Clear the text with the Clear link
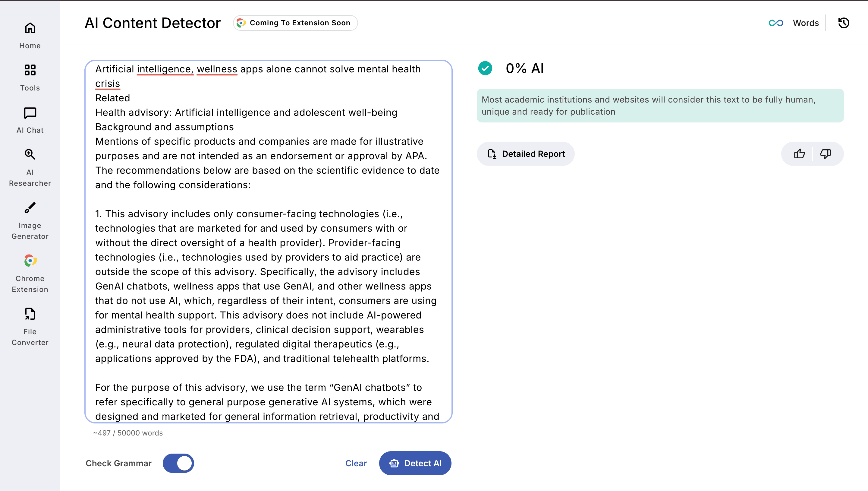Viewport: 868px width, 491px height. (x=356, y=463)
